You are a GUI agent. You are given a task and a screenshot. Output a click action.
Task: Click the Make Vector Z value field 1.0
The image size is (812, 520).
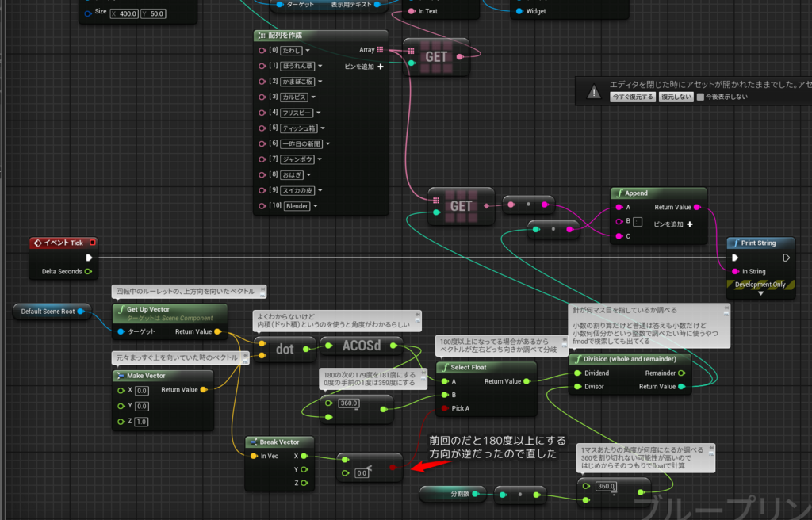pos(141,422)
